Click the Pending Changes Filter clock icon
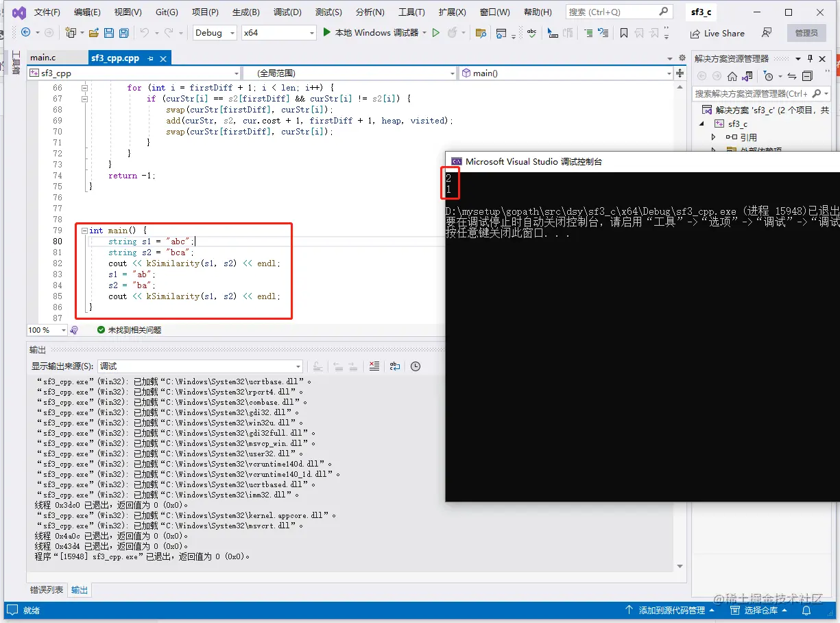Viewport: 840px width, 623px height. (x=768, y=76)
